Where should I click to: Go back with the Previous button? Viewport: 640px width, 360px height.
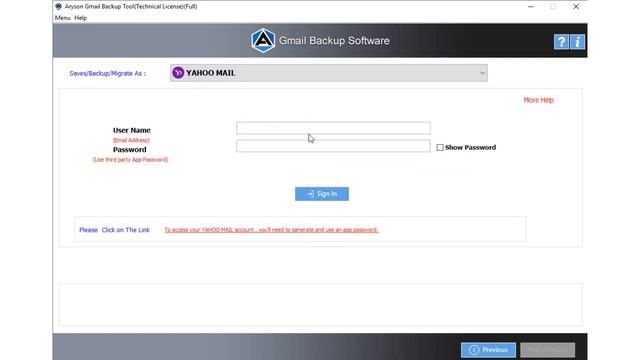(x=488, y=350)
